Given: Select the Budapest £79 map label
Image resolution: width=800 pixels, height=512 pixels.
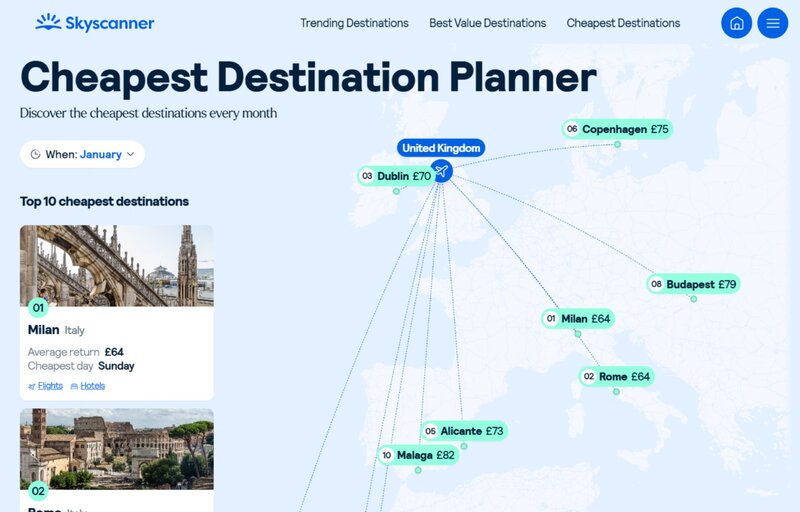Looking at the screenshot, I should 693,284.
